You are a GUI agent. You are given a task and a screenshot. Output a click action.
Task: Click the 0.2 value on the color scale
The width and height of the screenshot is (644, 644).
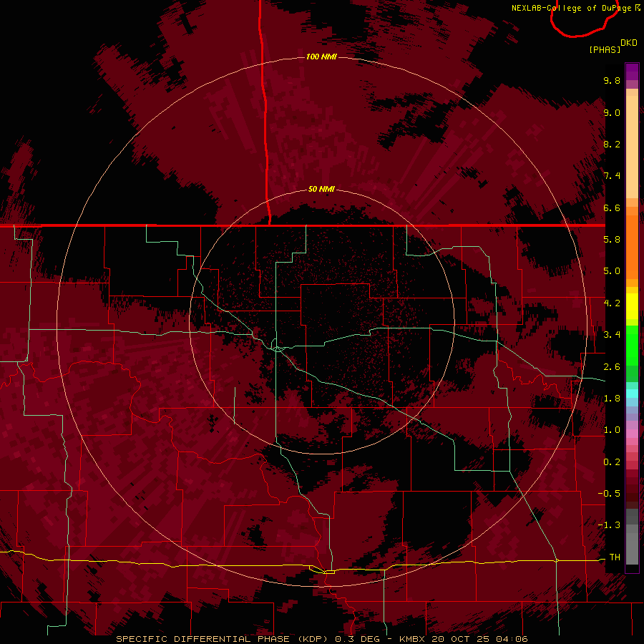pyautogui.click(x=612, y=462)
